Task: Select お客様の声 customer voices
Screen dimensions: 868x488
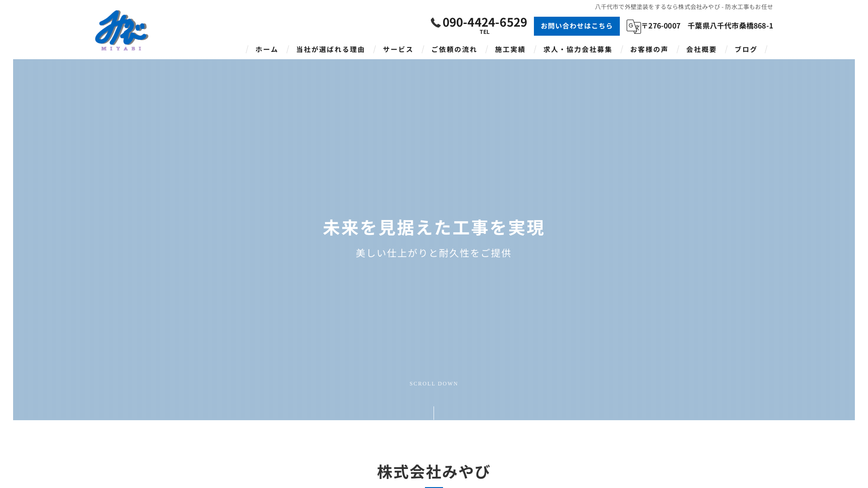Action: pos(649,50)
